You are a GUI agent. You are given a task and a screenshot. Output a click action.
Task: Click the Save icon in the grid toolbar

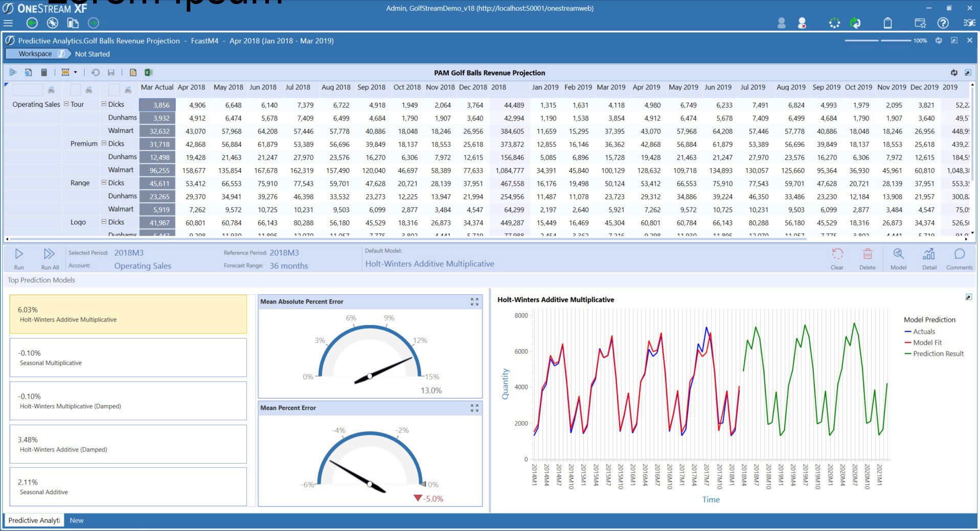pos(111,72)
